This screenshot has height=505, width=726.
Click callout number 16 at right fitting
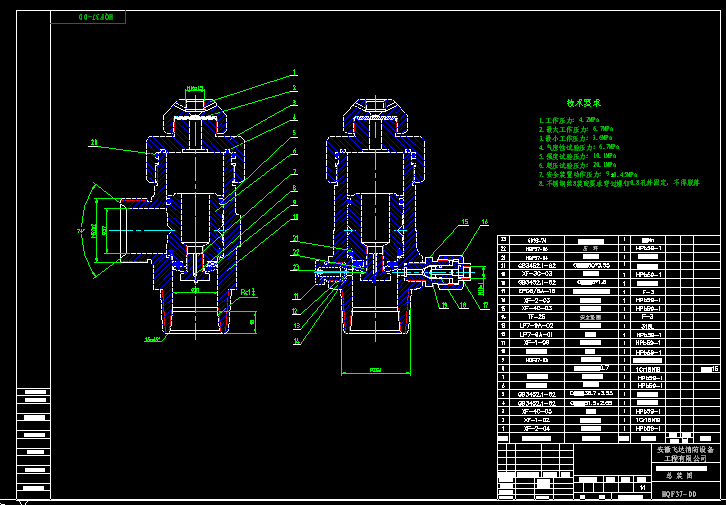point(484,220)
